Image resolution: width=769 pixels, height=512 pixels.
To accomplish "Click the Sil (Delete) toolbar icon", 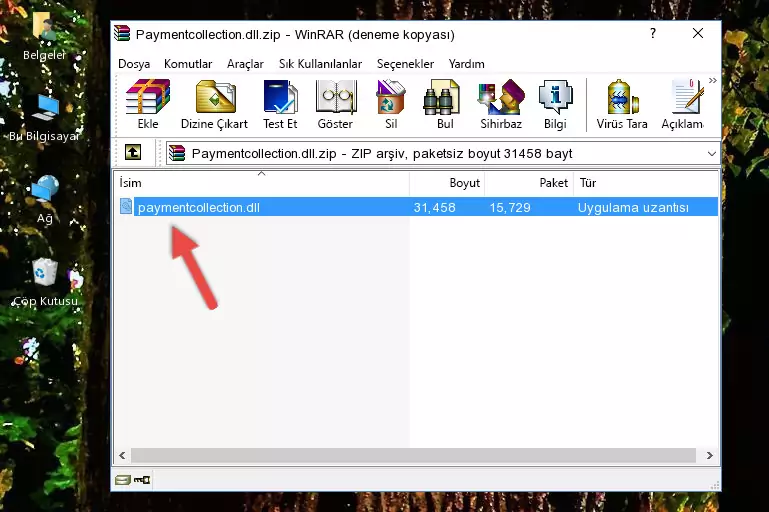I will click(x=391, y=104).
